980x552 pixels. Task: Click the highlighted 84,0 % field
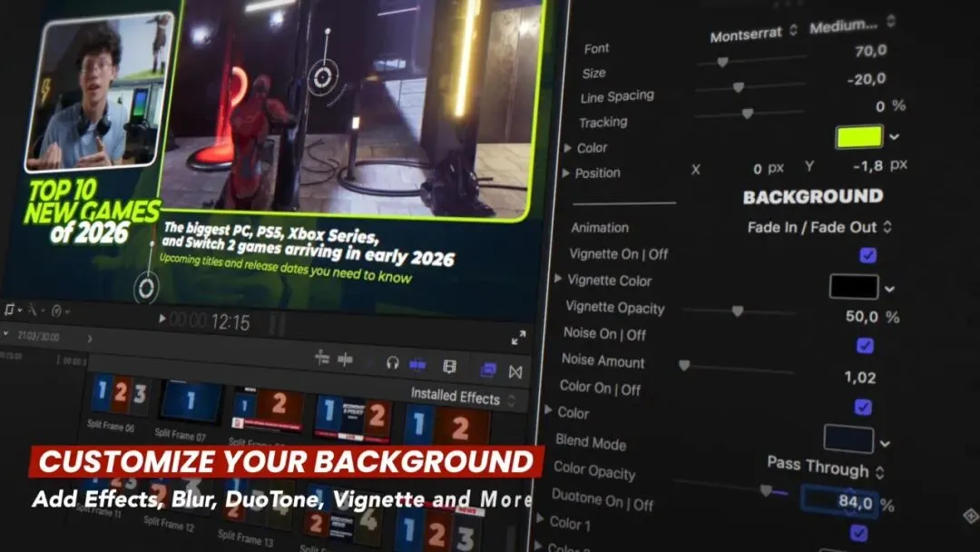pyautogui.click(x=839, y=501)
